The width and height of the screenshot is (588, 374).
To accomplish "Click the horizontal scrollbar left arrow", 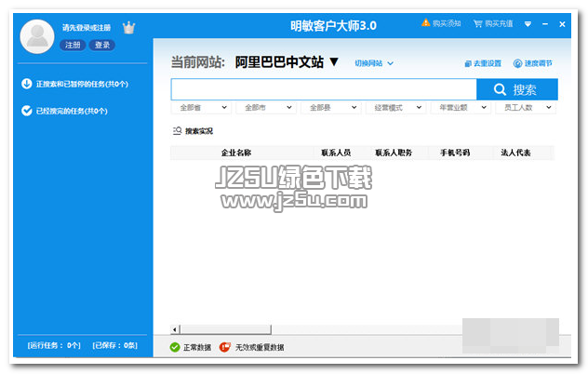I will click(x=175, y=329).
